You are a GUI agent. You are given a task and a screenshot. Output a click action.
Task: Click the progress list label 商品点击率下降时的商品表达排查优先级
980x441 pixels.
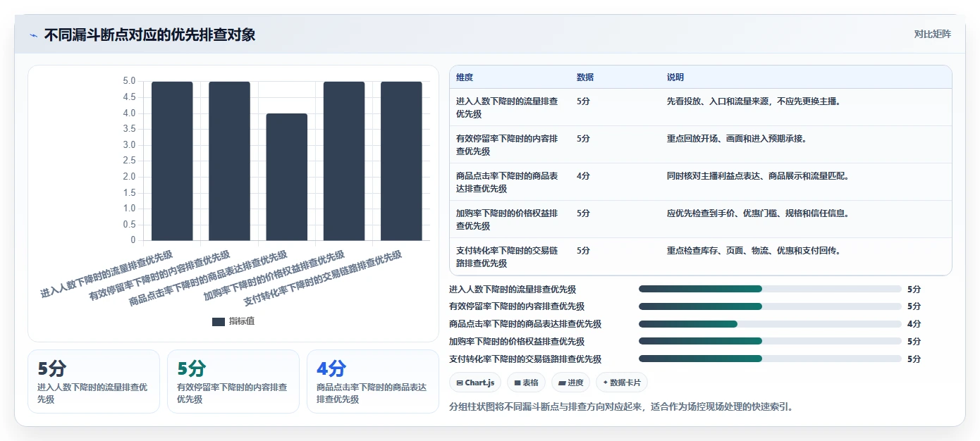[525, 324]
